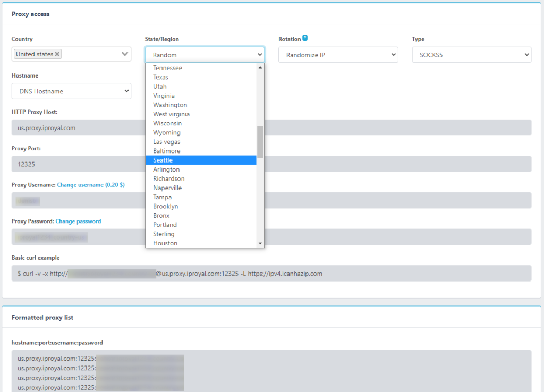The image size is (544, 392).
Task: Click the dropdown list scroll-down arrow
Action: (260, 243)
